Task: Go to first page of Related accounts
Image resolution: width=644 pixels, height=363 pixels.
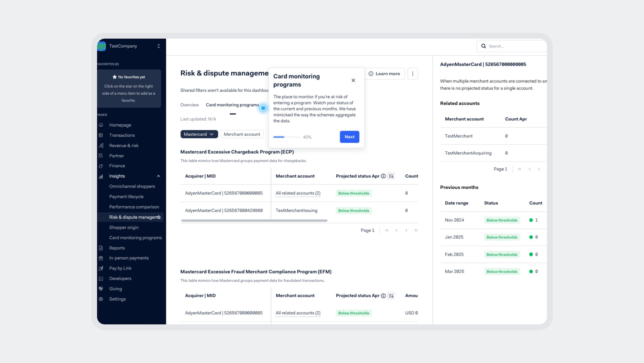Action: pyautogui.click(x=520, y=169)
